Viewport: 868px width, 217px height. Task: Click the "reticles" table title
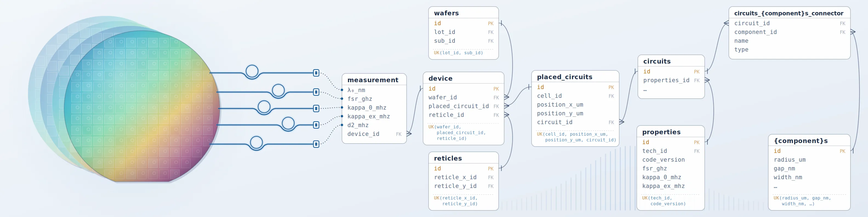[x=448, y=158]
